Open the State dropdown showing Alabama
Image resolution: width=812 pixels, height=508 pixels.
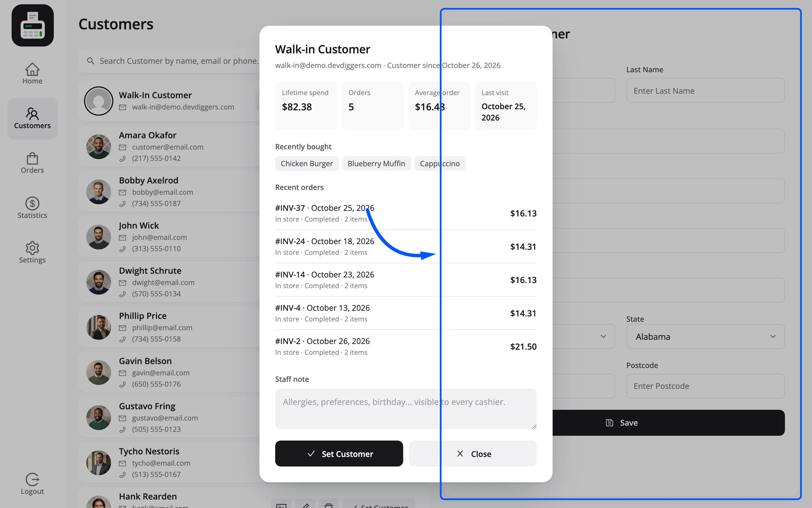[705, 336]
